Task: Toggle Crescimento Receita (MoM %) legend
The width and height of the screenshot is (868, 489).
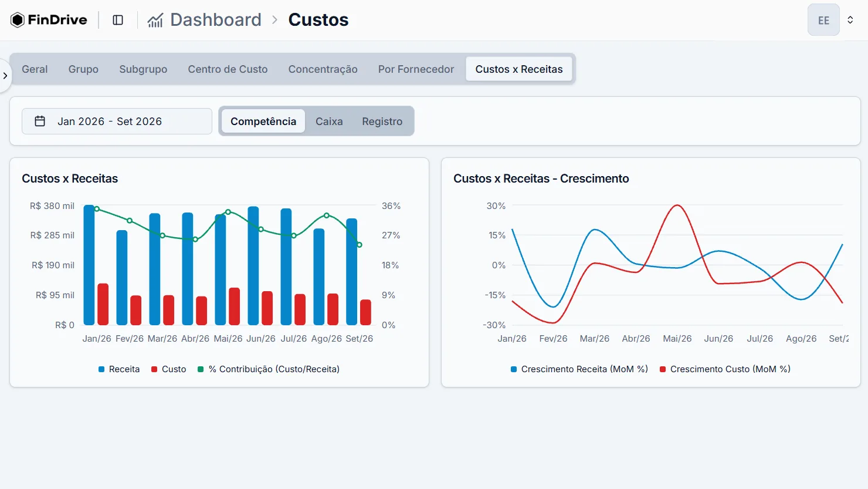Action: coord(579,369)
